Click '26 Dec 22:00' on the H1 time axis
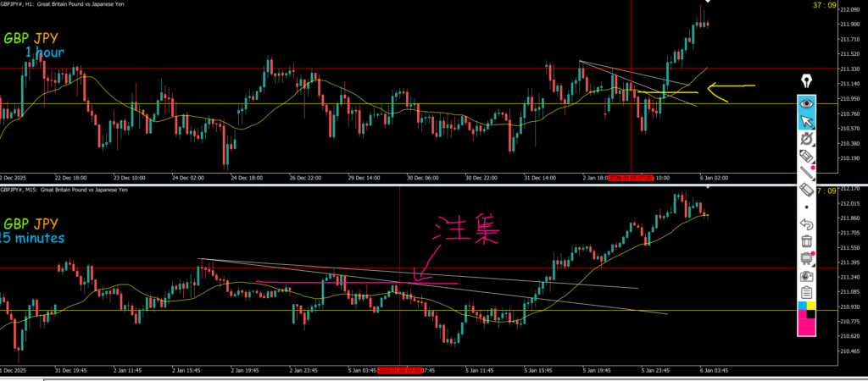Viewport: 868px width, 381px height. tap(305, 178)
